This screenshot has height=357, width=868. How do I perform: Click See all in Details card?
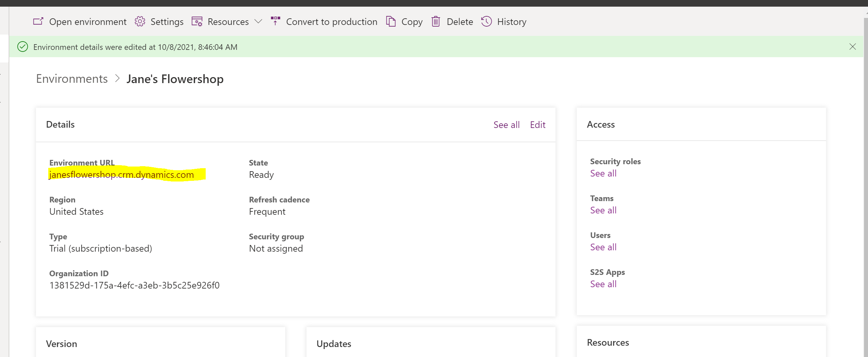507,125
